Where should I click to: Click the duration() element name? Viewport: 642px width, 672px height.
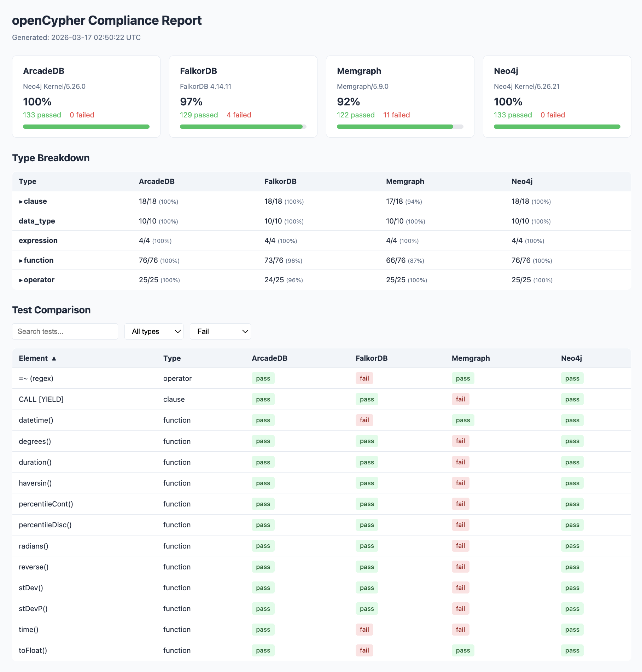coord(35,462)
